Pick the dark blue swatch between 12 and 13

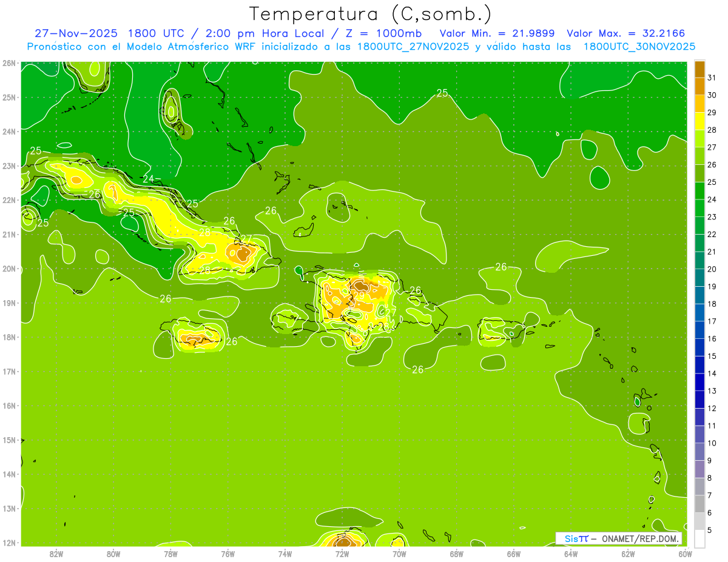[x=699, y=400]
